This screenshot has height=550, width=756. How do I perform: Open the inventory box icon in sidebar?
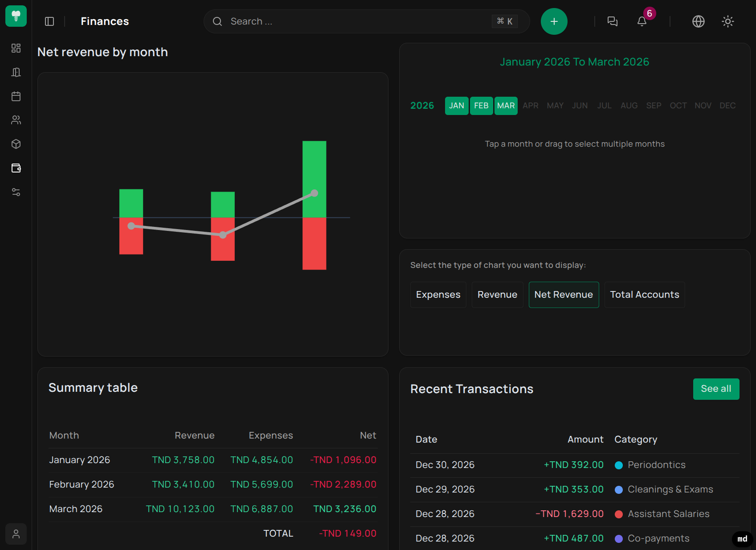pyautogui.click(x=16, y=144)
